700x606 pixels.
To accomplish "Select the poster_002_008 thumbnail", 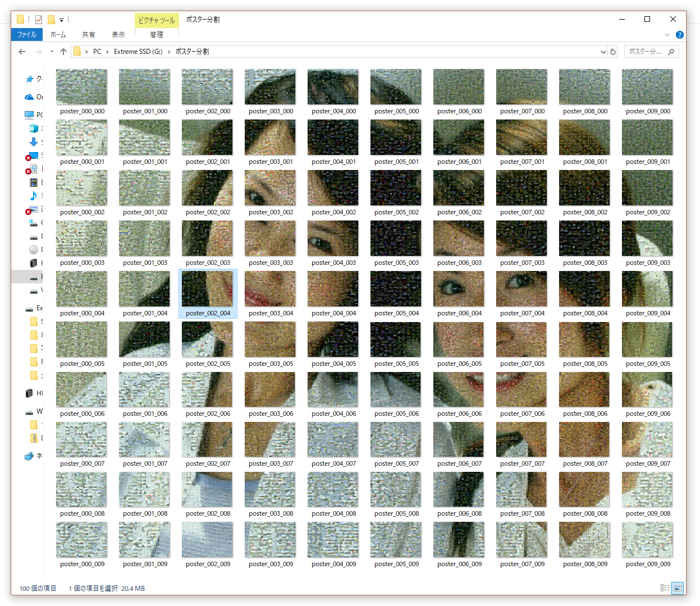I will pos(207,490).
